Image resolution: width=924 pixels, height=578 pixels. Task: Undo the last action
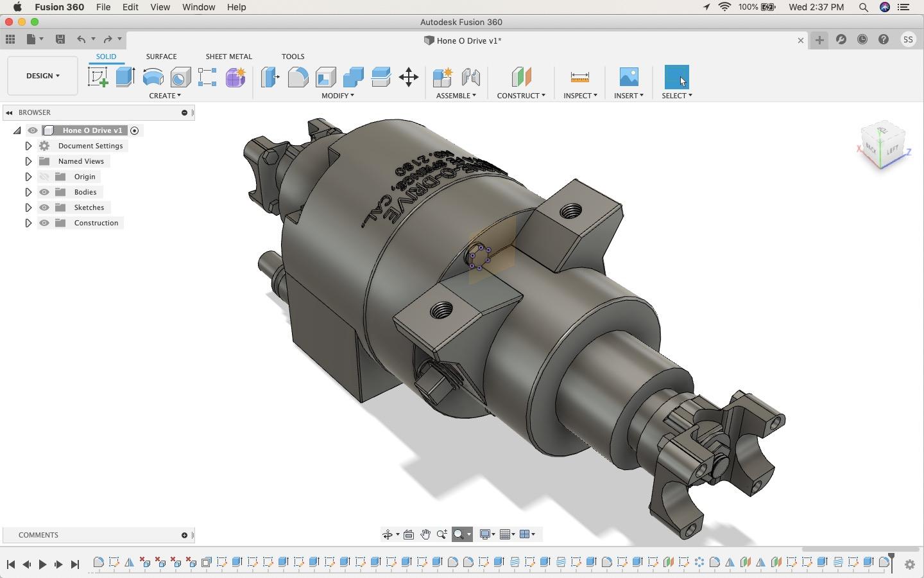[81, 40]
